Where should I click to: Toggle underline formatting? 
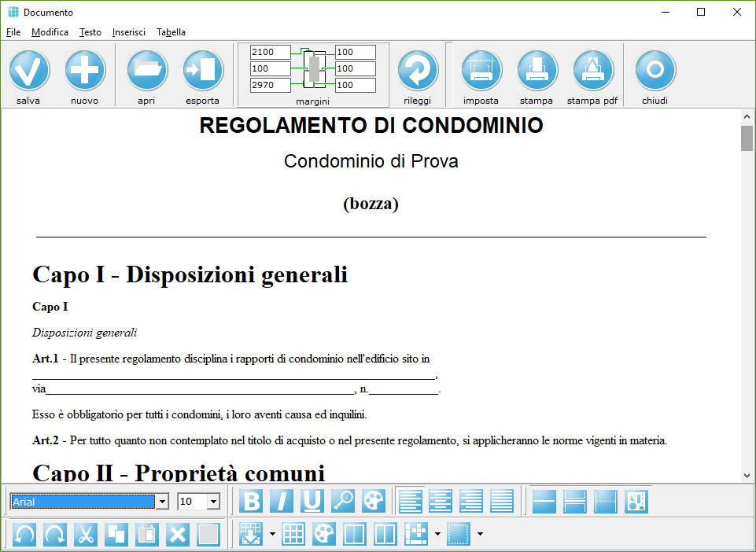312,501
